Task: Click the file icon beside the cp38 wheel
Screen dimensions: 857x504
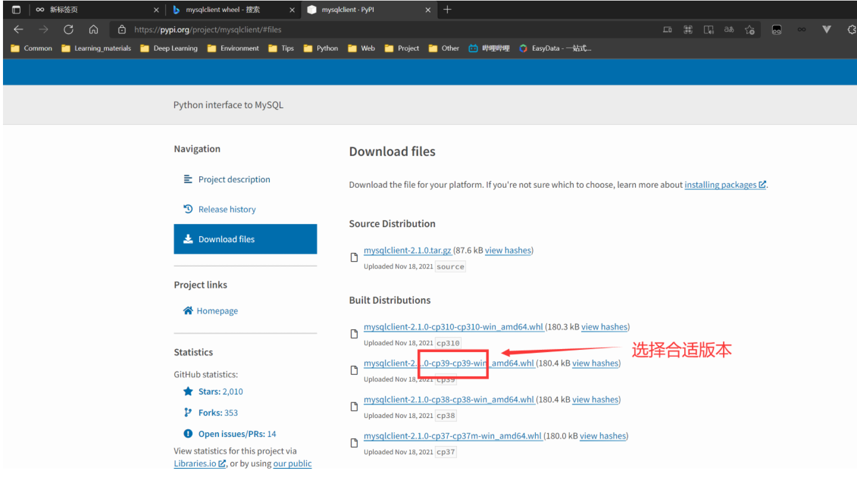Action: point(354,407)
